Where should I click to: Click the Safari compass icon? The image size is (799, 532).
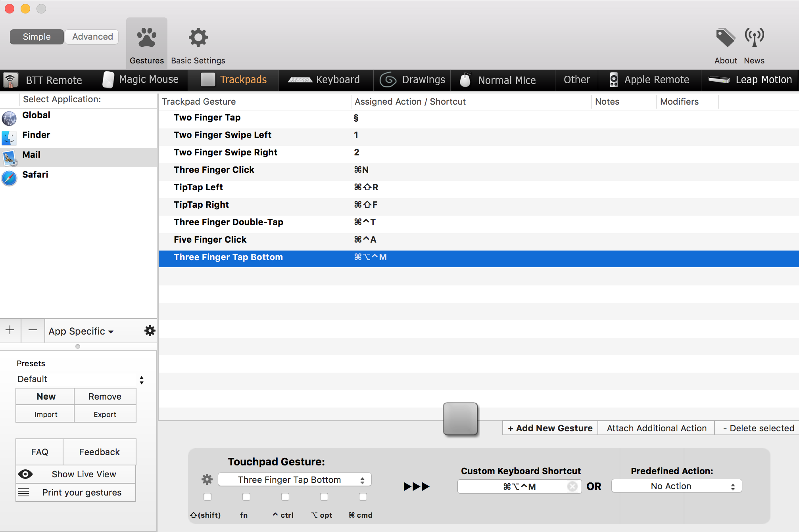9,178
